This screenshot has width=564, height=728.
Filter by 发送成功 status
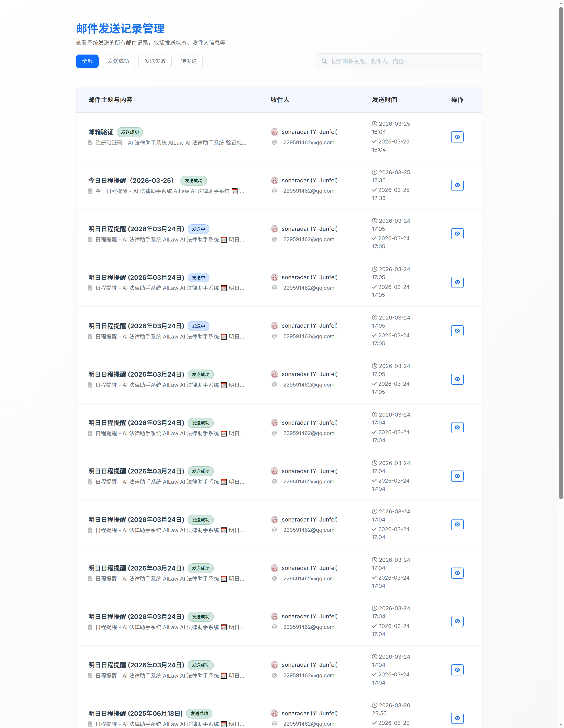click(x=118, y=61)
